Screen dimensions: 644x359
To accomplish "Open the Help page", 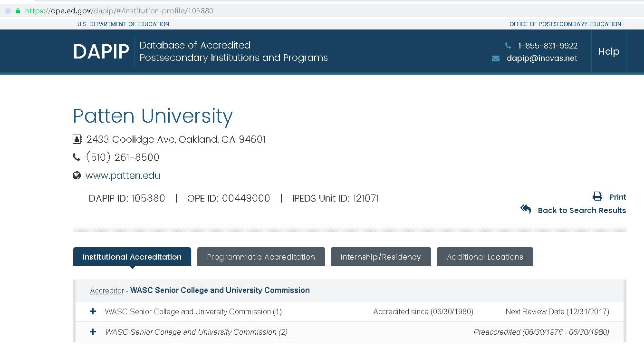I will click(x=608, y=51).
